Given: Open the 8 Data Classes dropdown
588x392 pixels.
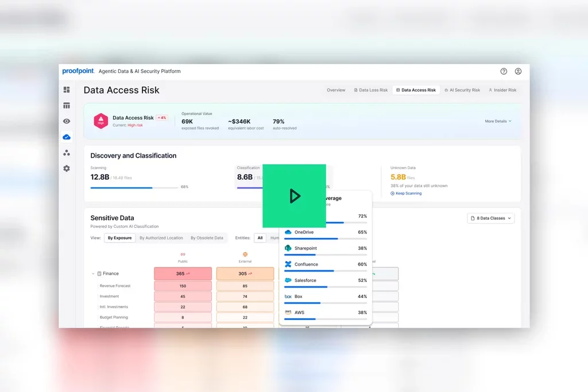Looking at the screenshot, I should [490, 218].
